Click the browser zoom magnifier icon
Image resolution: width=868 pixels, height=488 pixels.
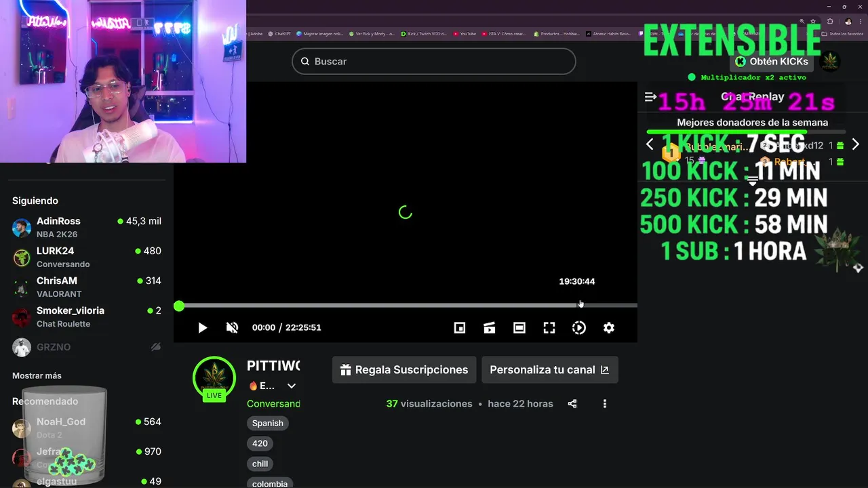click(802, 21)
